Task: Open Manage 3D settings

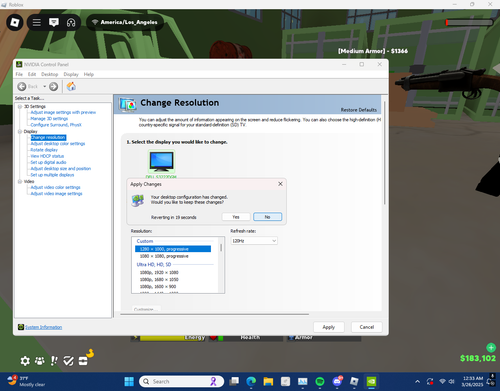Action: click(49, 119)
